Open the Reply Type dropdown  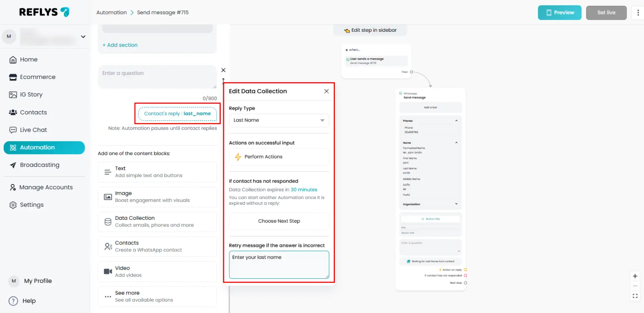[x=279, y=120]
